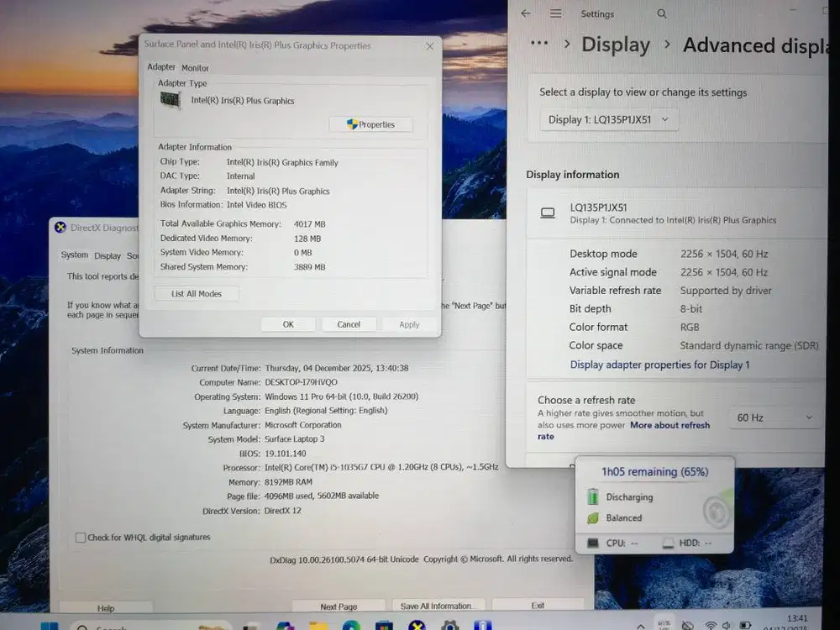Viewport: 840px width, 630px height.
Task: Click the List All Modes button
Action: coord(197,294)
